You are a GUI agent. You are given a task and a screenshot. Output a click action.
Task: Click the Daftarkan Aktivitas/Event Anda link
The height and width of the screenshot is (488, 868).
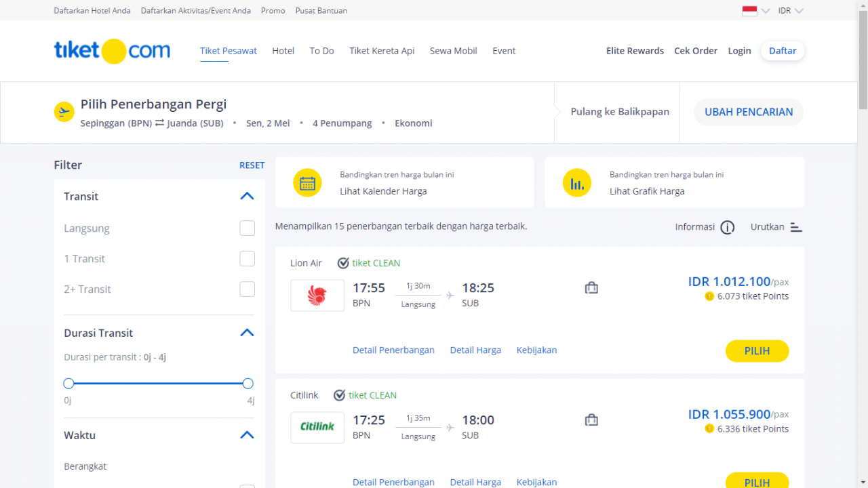point(196,11)
